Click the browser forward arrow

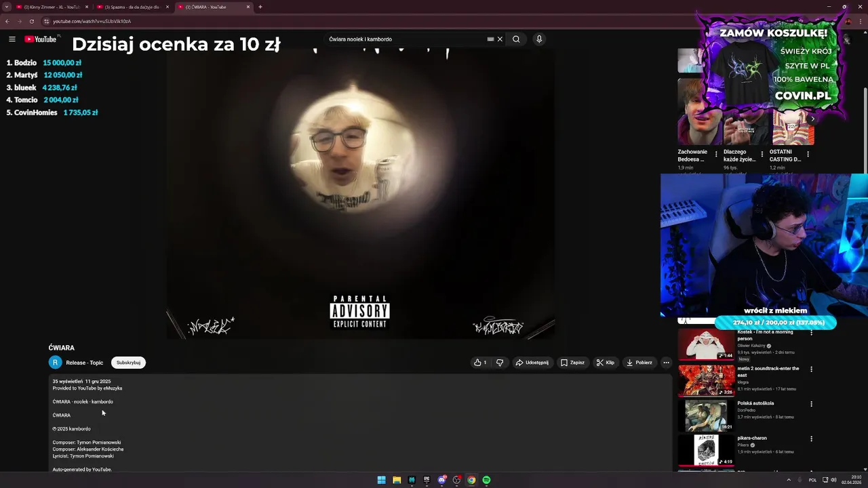tap(20, 21)
